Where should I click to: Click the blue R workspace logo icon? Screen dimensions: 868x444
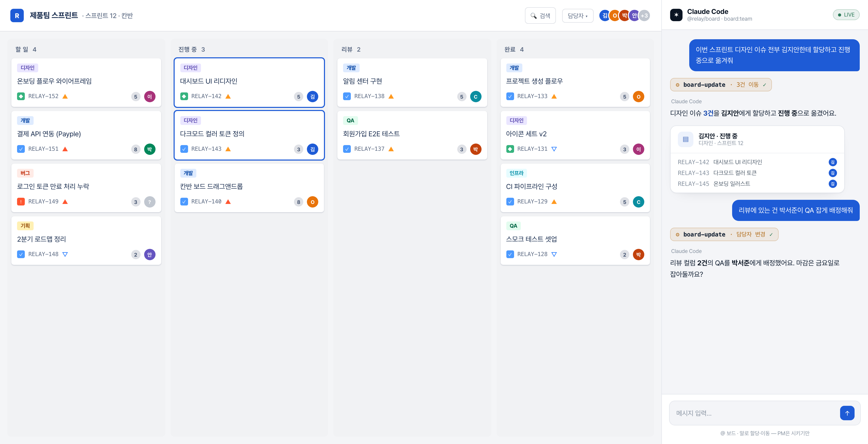17,15
